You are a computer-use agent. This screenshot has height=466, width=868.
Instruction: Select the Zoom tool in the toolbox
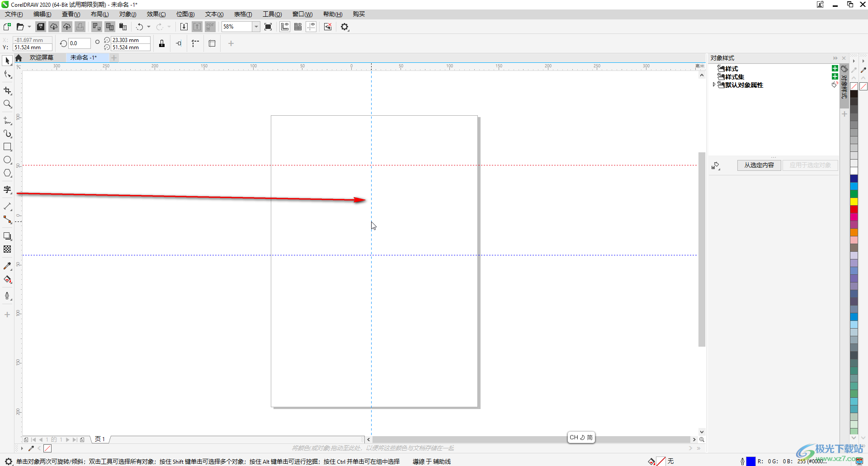7,104
